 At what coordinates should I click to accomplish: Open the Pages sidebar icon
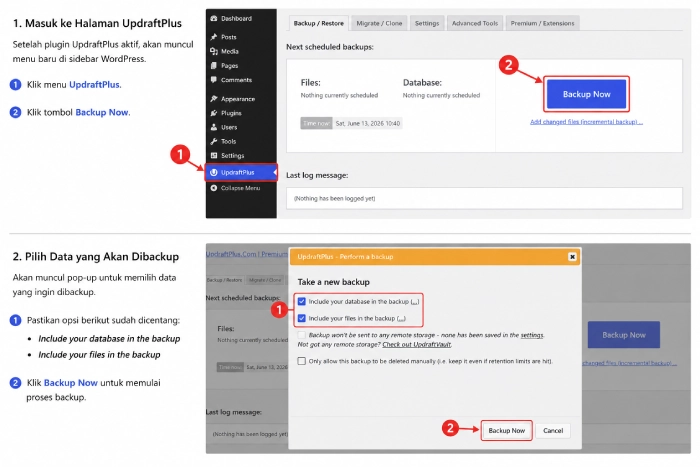214,66
